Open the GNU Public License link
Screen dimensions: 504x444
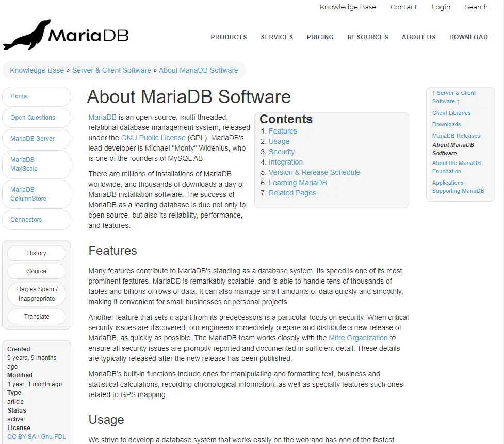pos(153,138)
